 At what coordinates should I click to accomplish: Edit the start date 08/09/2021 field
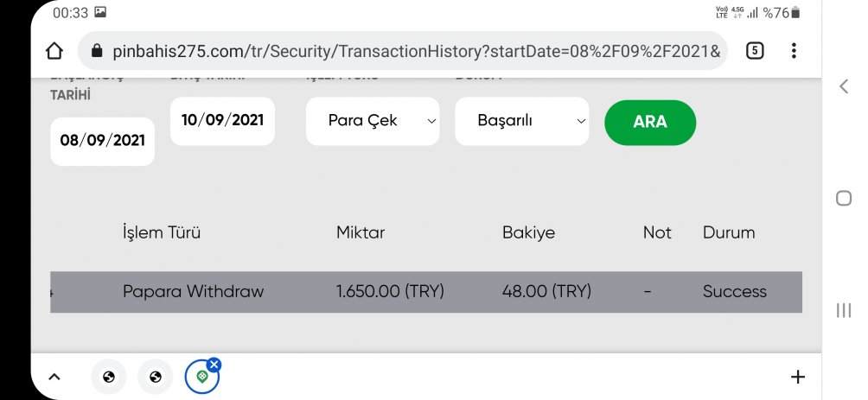(102, 141)
